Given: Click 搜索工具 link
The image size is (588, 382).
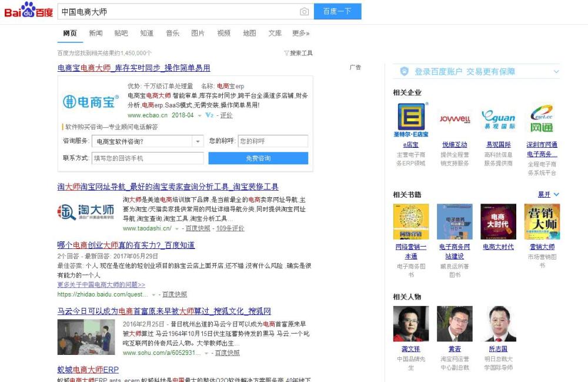Looking at the screenshot, I should click(x=301, y=53).
